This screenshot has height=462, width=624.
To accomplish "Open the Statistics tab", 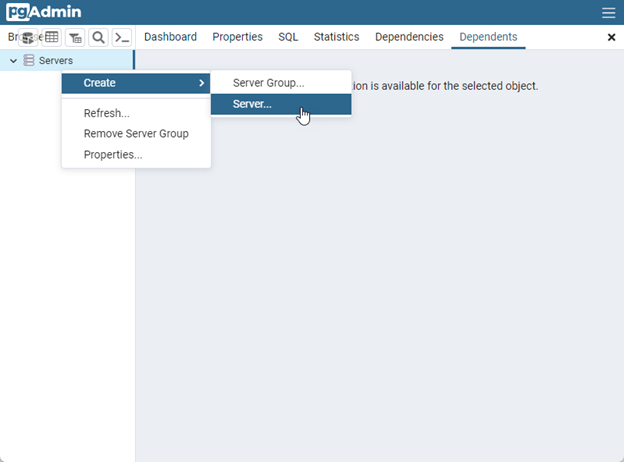I will tap(336, 37).
